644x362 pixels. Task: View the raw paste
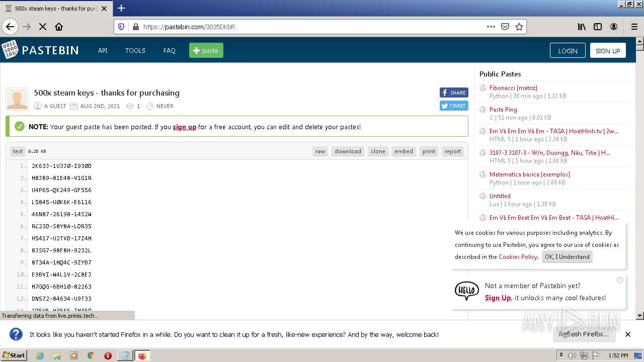click(320, 151)
